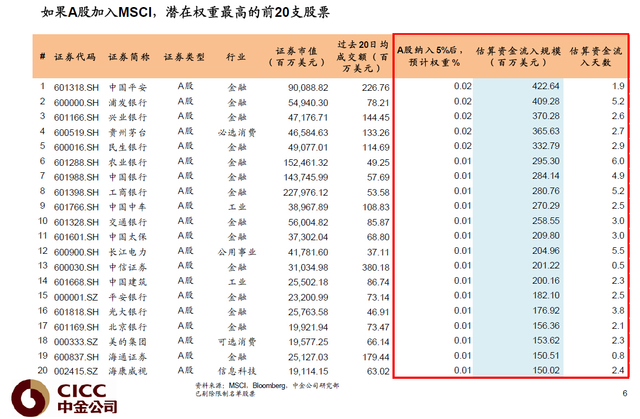
Task: Click stock name 中信证券
Action: [128, 267]
